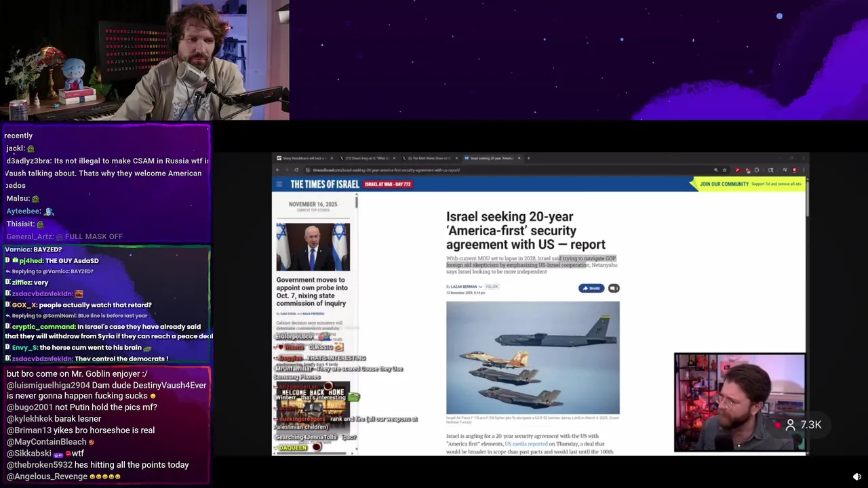Click the 'Israel at War - Day 772' badge

pyautogui.click(x=388, y=184)
